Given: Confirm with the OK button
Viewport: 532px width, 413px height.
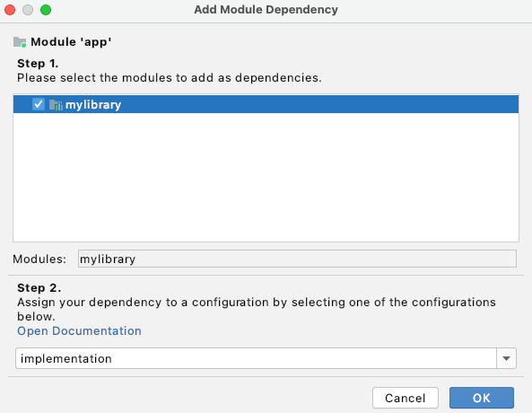Looking at the screenshot, I should pos(482,398).
